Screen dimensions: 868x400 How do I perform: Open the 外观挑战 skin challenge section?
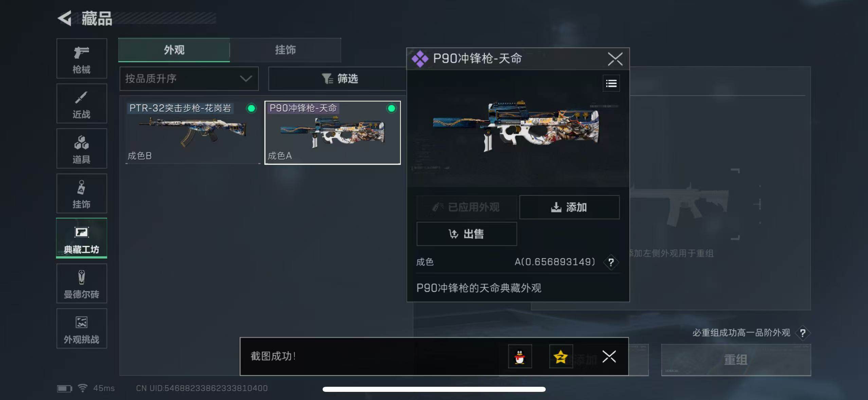coord(82,328)
